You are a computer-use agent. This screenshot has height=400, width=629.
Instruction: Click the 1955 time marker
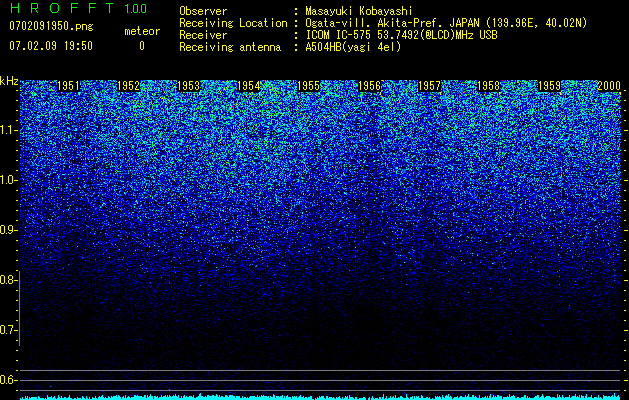pyautogui.click(x=308, y=86)
